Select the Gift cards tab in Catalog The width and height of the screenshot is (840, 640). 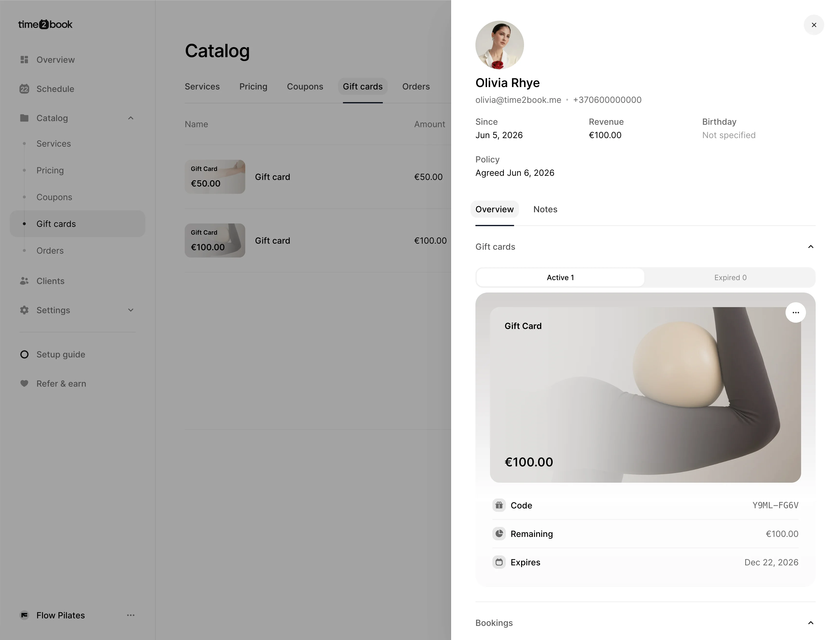pyautogui.click(x=362, y=87)
